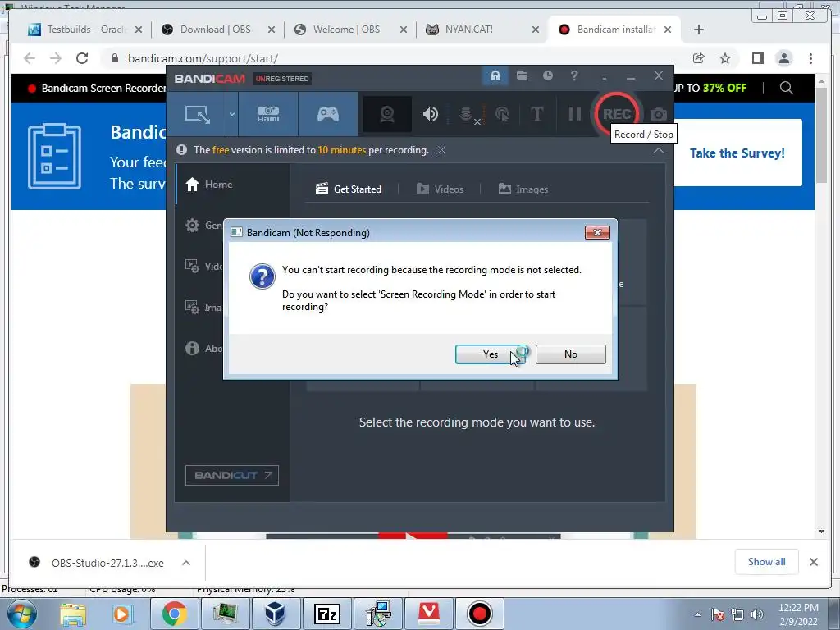Switch to Images tab
Viewport: 840px width, 630px height.
[523, 189]
